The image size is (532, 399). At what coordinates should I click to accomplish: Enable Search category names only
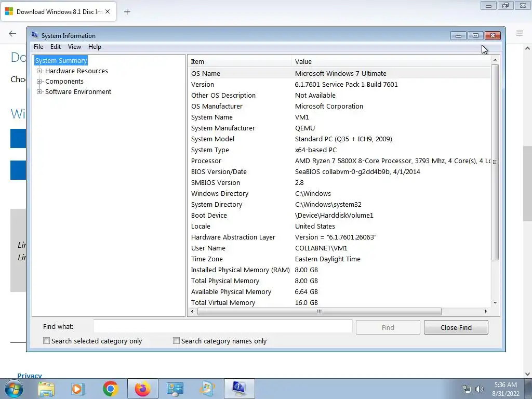(x=176, y=341)
